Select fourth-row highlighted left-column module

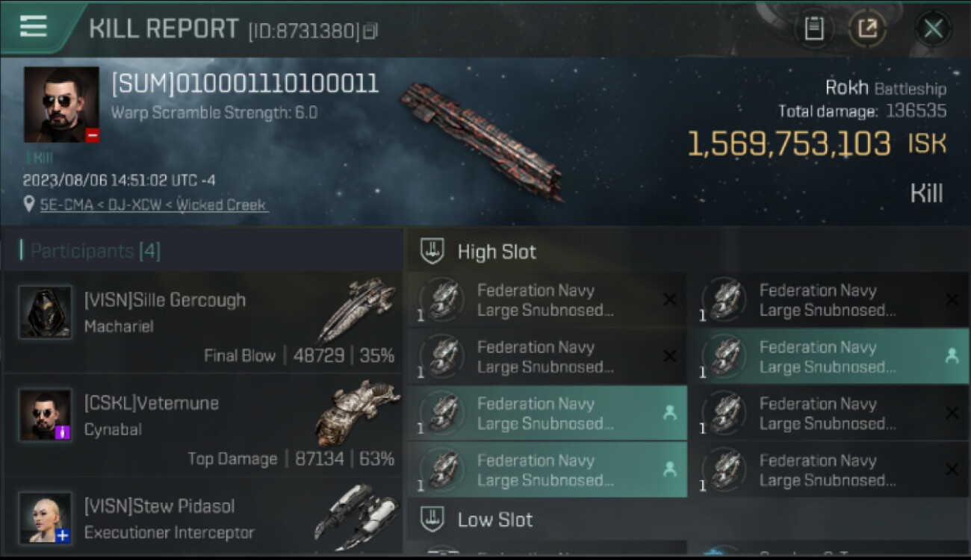(547, 470)
